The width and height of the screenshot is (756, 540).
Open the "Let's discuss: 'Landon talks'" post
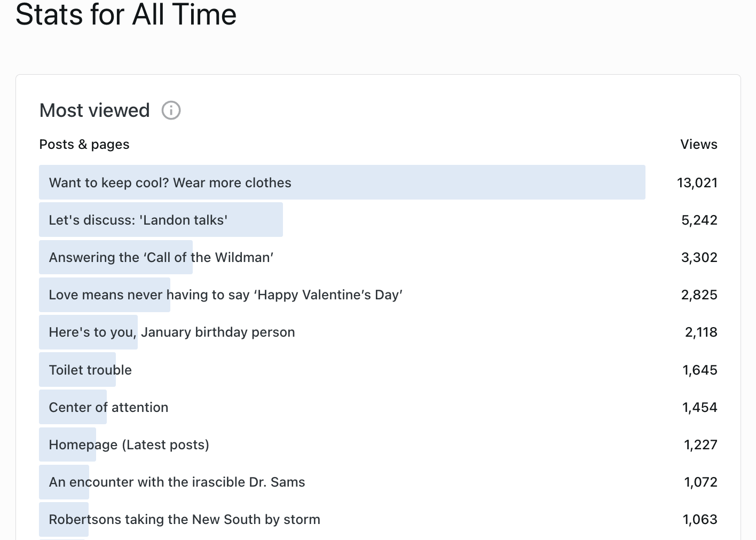pyautogui.click(x=138, y=220)
